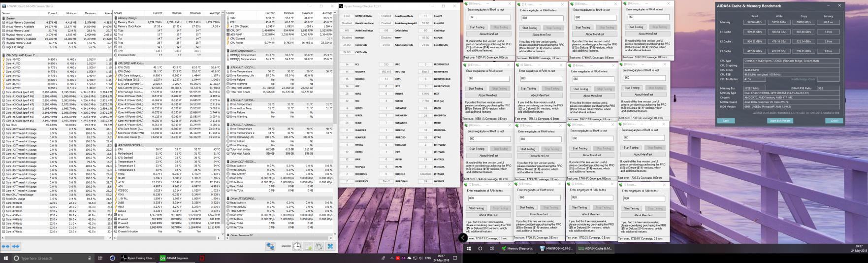Click the tRFC 333 value in Ryzen Timing Checker

pos(386,65)
